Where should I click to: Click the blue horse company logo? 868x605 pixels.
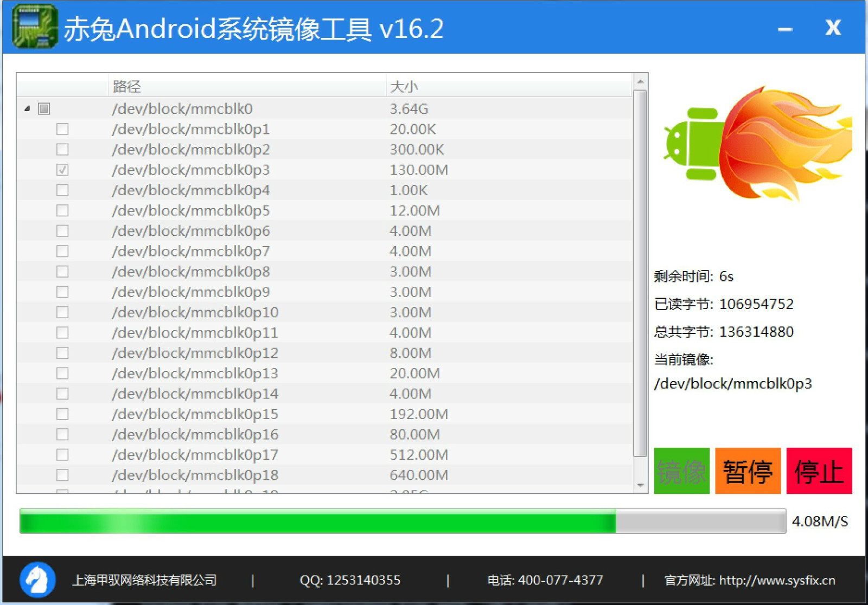pos(37,580)
